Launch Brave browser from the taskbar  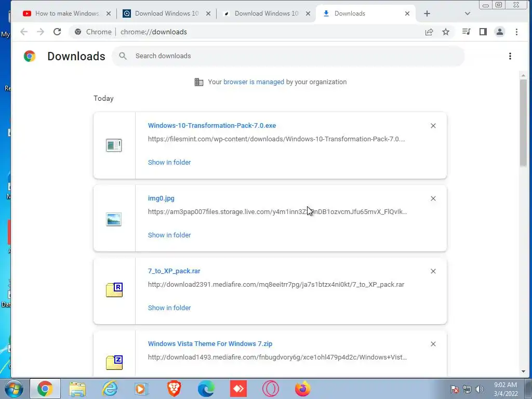174,389
